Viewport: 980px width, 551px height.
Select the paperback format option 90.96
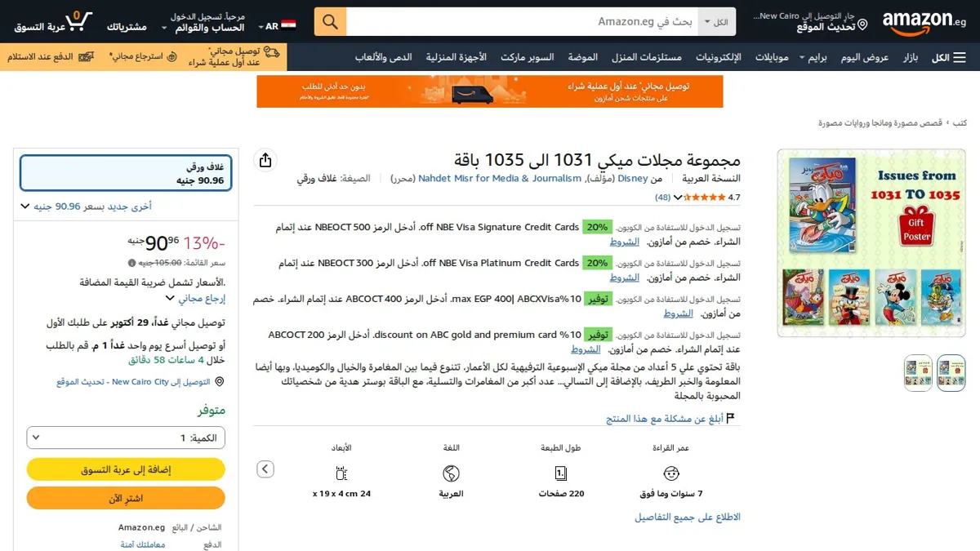pos(126,173)
